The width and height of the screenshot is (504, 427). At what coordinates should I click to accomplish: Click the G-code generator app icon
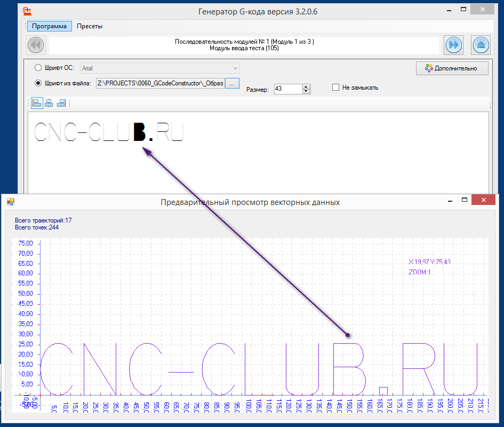tap(27, 12)
